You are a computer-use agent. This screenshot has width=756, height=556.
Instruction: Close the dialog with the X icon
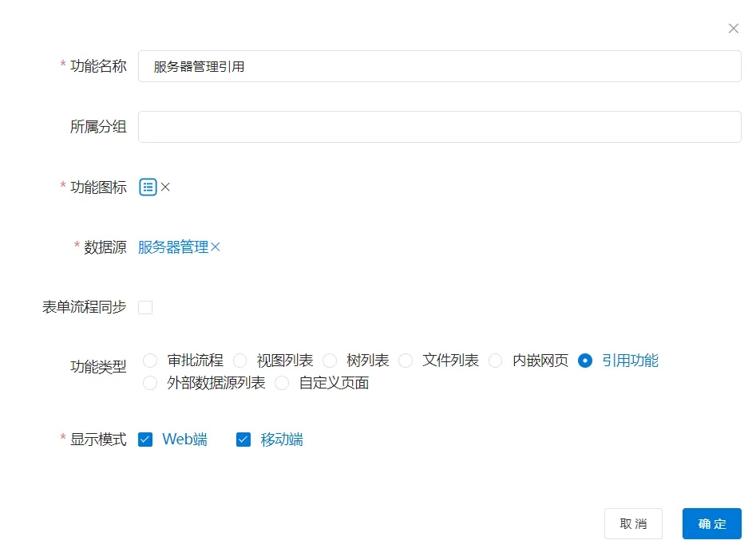click(x=733, y=29)
